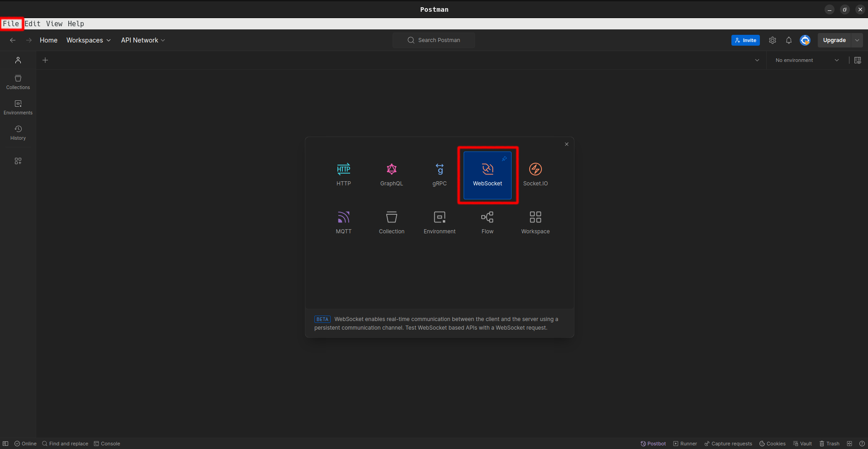The image size is (868, 449).
Task: Open the No environment selector
Action: tap(806, 60)
